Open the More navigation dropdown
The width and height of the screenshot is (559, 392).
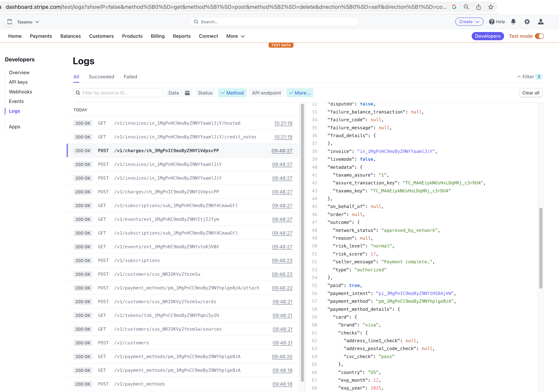point(235,36)
